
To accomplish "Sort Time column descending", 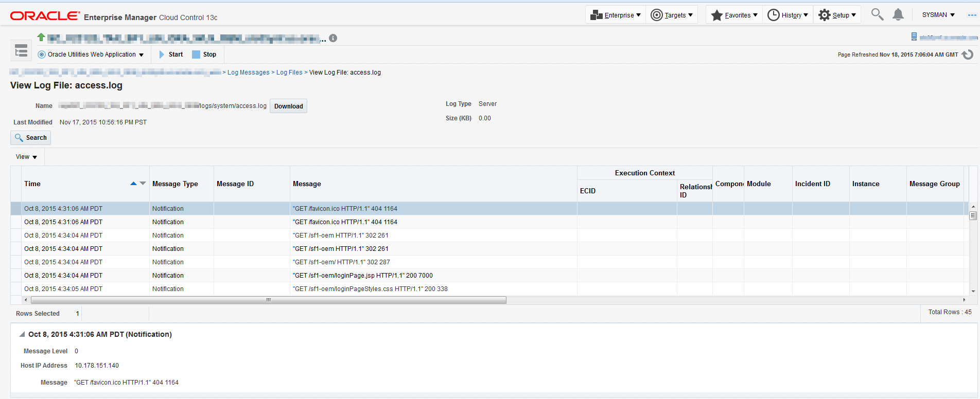I will [143, 184].
